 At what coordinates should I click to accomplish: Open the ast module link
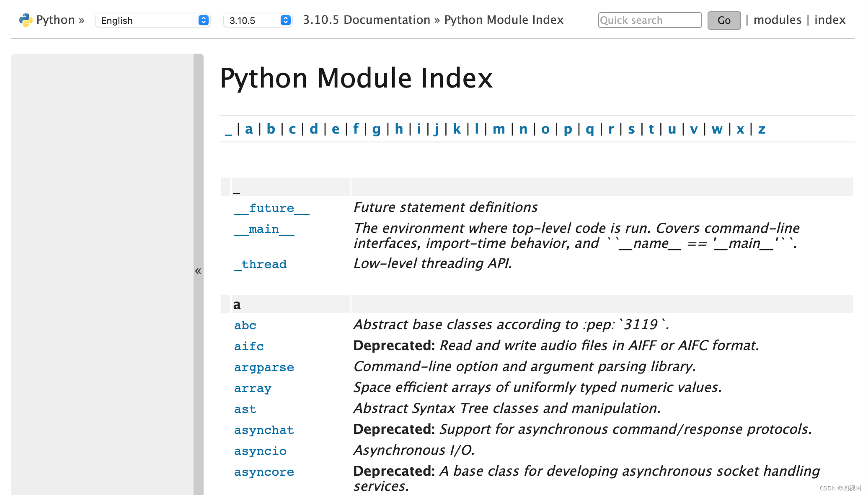[x=245, y=409]
